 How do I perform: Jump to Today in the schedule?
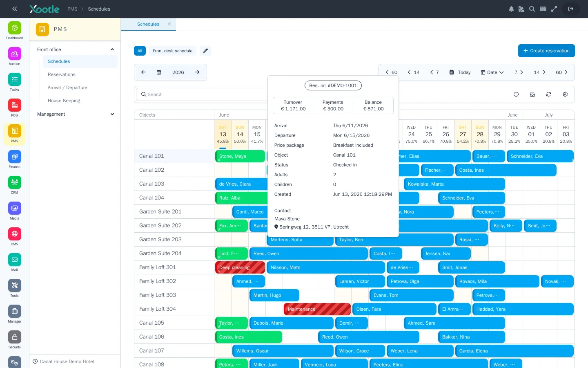pyautogui.click(x=460, y=72)
